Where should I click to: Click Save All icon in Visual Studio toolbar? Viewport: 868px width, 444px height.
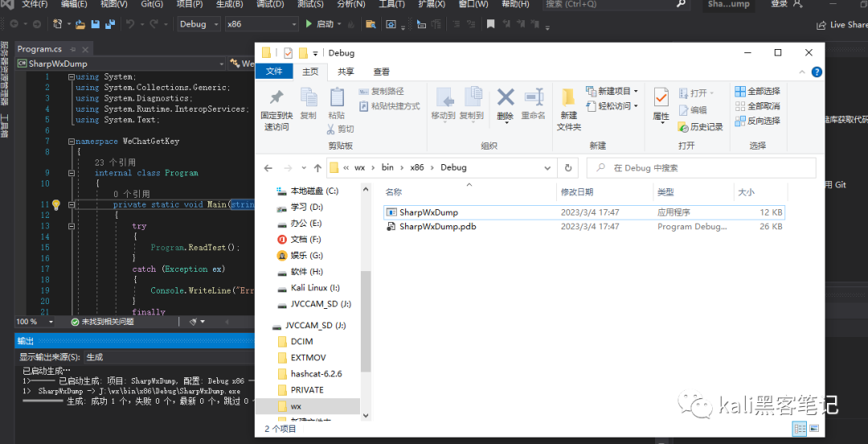[x=109, y=24]
